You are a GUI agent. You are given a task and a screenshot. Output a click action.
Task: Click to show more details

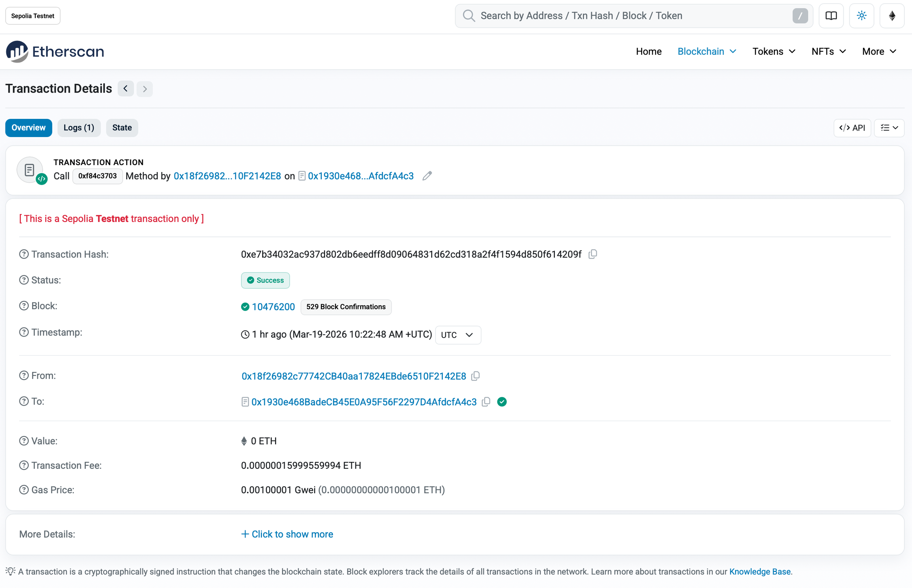[287, 534]
